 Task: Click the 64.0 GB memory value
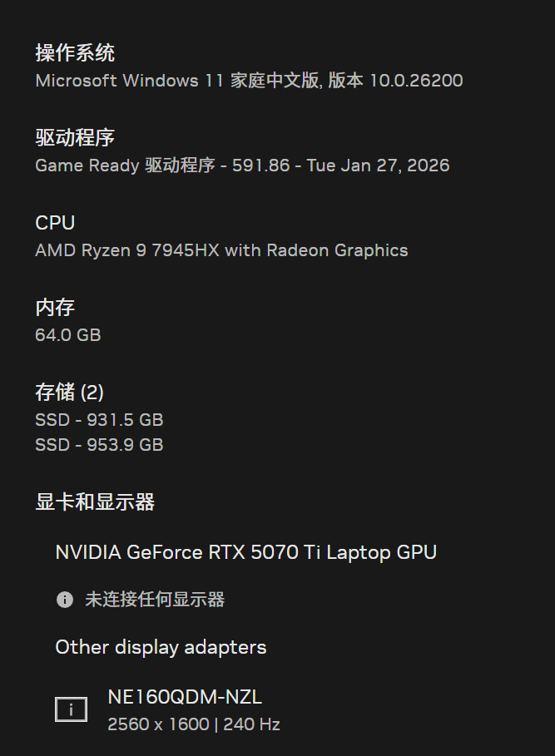(x=68, y=335)
